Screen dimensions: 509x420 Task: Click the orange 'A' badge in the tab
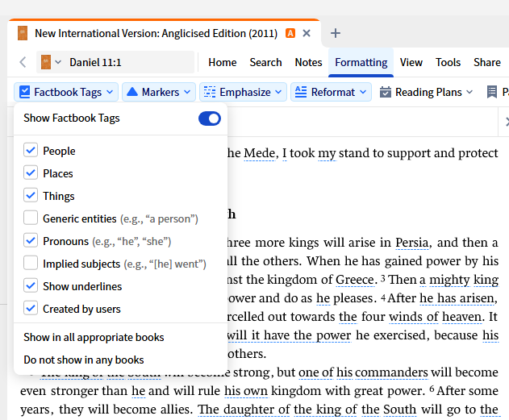point(290,33)
